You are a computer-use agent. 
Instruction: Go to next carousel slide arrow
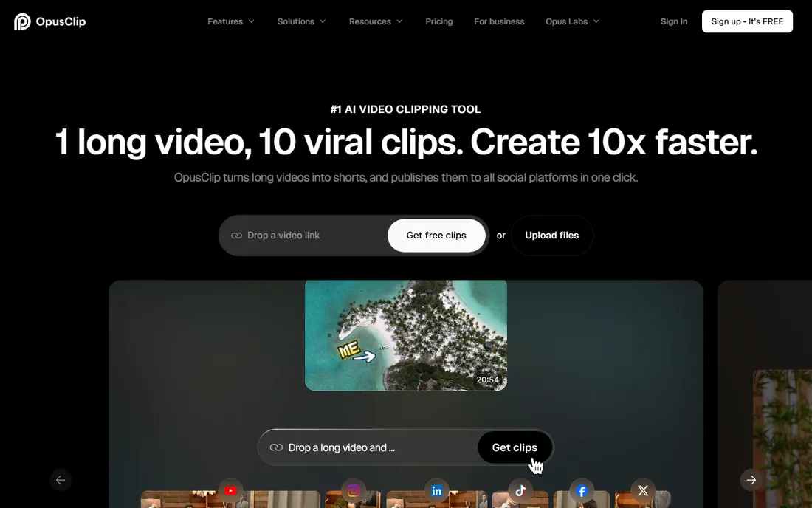point(751,480)
